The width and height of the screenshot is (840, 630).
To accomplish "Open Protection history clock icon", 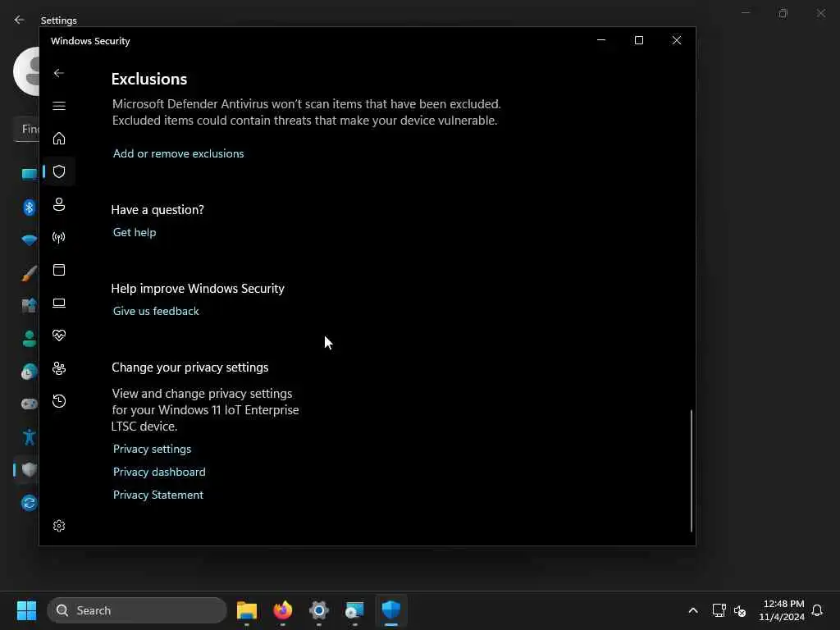I will 59,400.
